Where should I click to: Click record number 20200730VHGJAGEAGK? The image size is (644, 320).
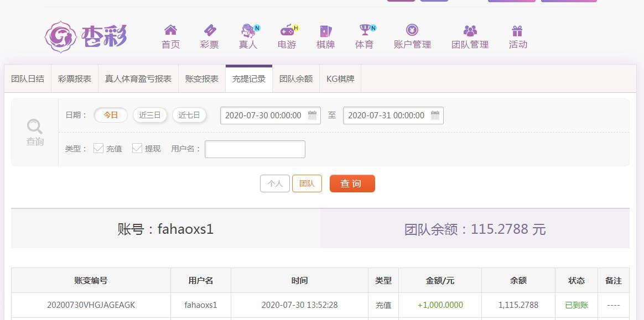tap(91, 305)
